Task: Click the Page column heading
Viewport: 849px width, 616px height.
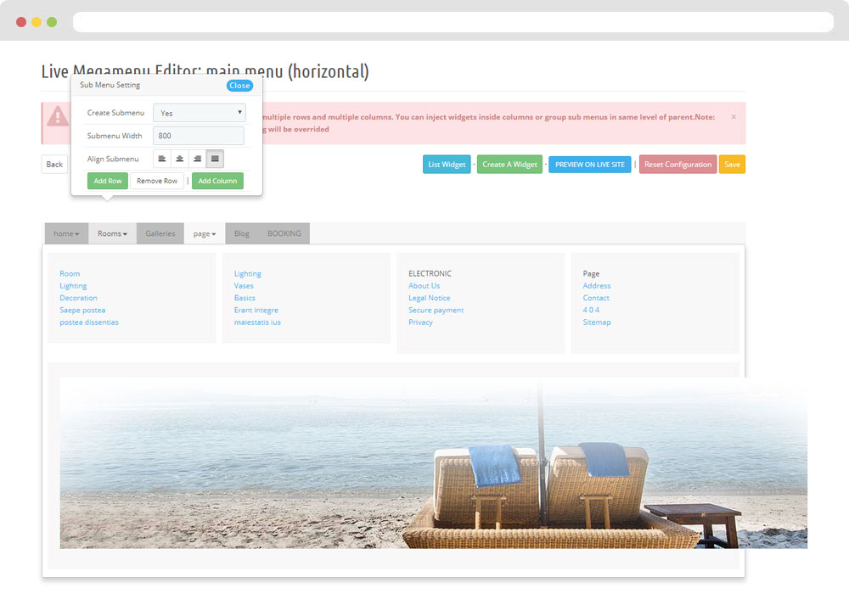Action: click(x=591, y=273)
